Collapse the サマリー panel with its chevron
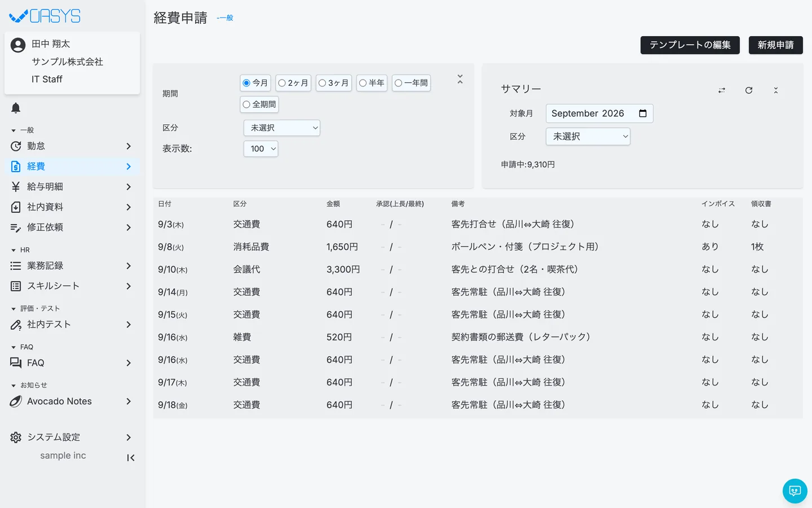This screenshot has height=508, width=812. point(776,90)
